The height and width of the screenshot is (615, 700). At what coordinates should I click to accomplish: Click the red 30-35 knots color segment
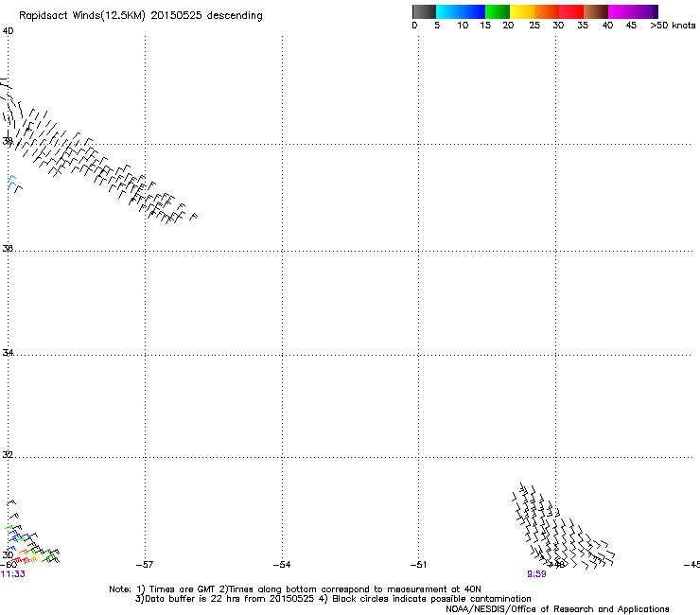pyautogui.click(x=571, y=11)
